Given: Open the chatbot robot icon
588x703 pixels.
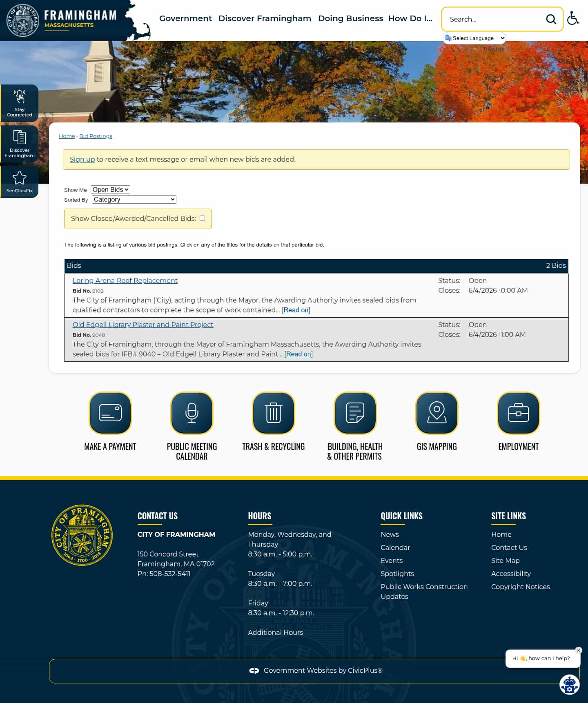Looking at the screenshot, I should [569, 685].
